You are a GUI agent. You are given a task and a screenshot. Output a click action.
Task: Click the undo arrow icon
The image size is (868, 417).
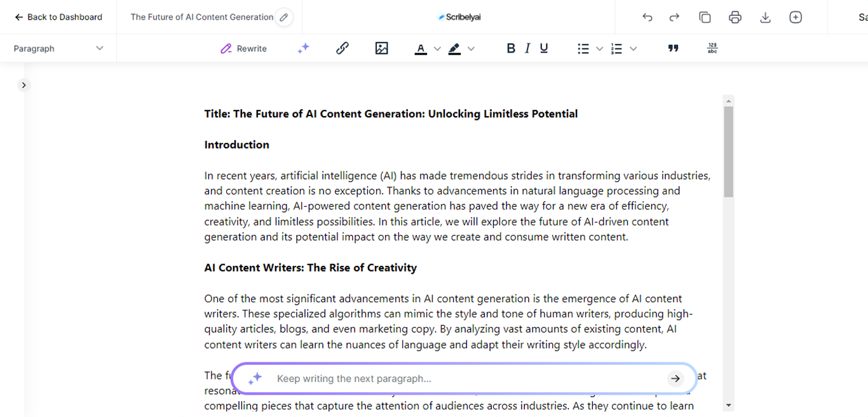pyautogui.click(x=648, y=17)
